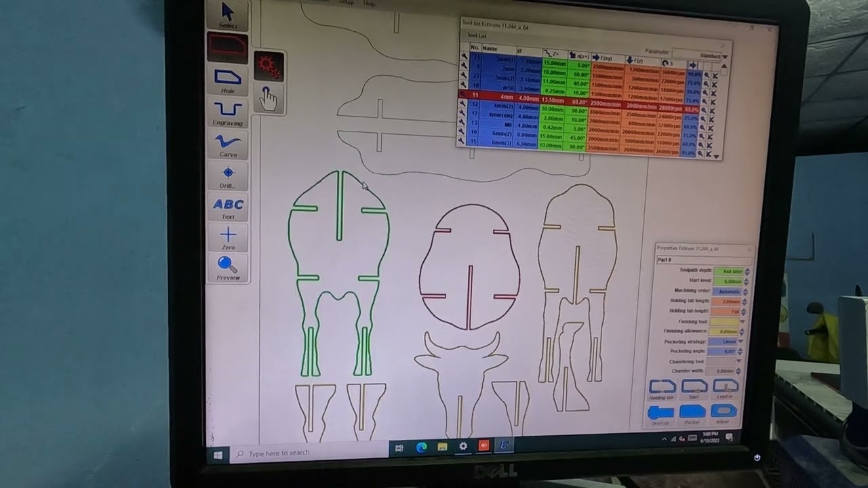868x488 pixels.
Task: Activate the red Part outline tool
Action: click(227, 47)
